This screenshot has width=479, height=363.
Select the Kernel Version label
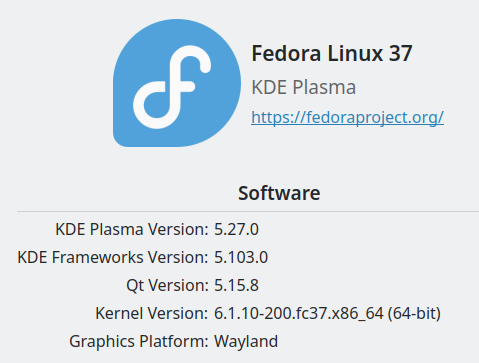[152, 313]
